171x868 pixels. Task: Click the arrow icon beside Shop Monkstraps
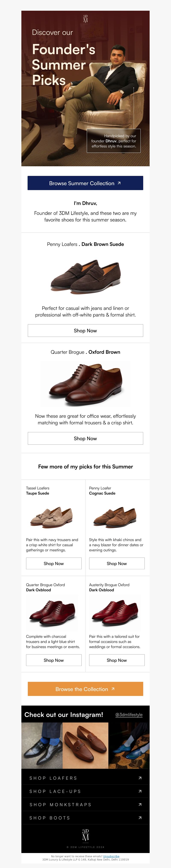click(140, 804)
